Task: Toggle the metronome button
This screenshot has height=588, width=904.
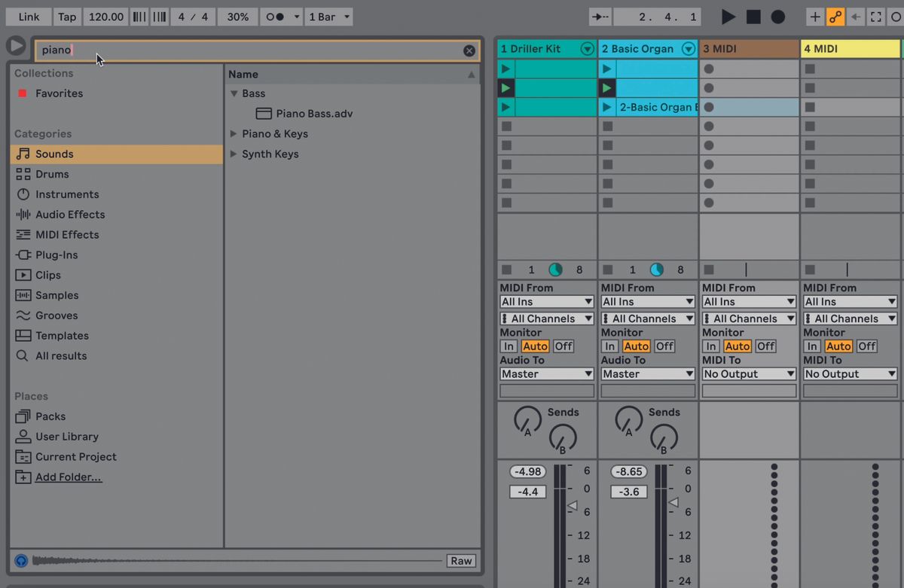Action: pos(275,17)
